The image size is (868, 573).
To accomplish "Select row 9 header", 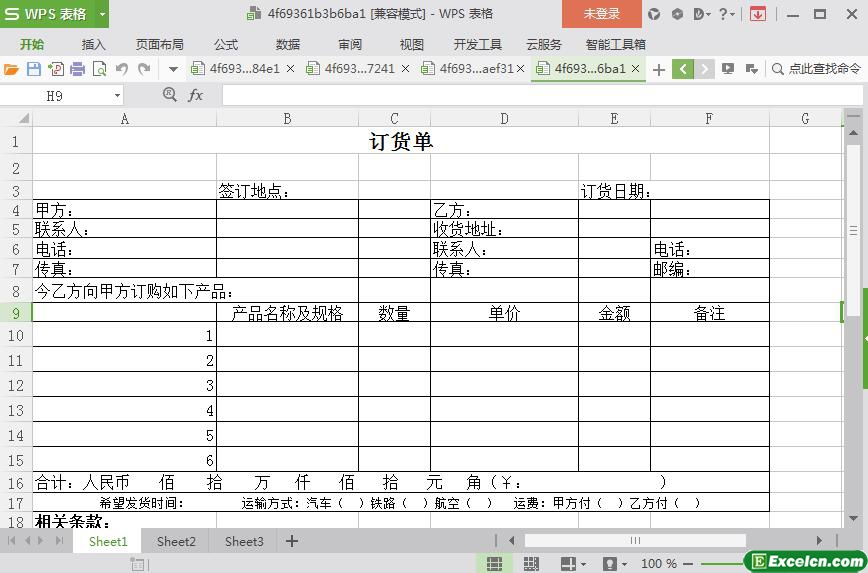I will 16,313.
